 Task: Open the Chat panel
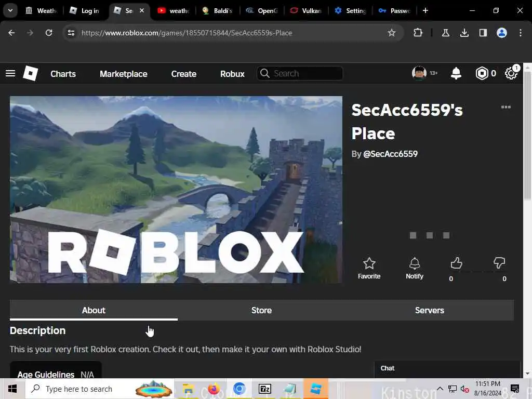(x=447, y=369)
